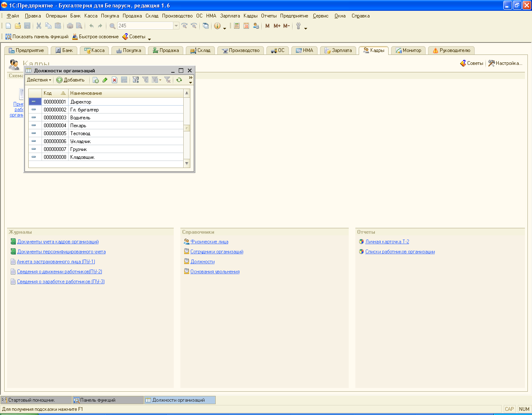Open the Файл menu
The image size is (532, 415).
(13, 16)
